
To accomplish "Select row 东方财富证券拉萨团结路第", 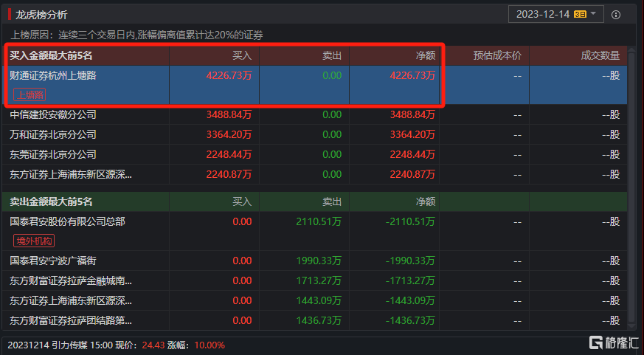I will pyautogui.click(x=314, y=320).
